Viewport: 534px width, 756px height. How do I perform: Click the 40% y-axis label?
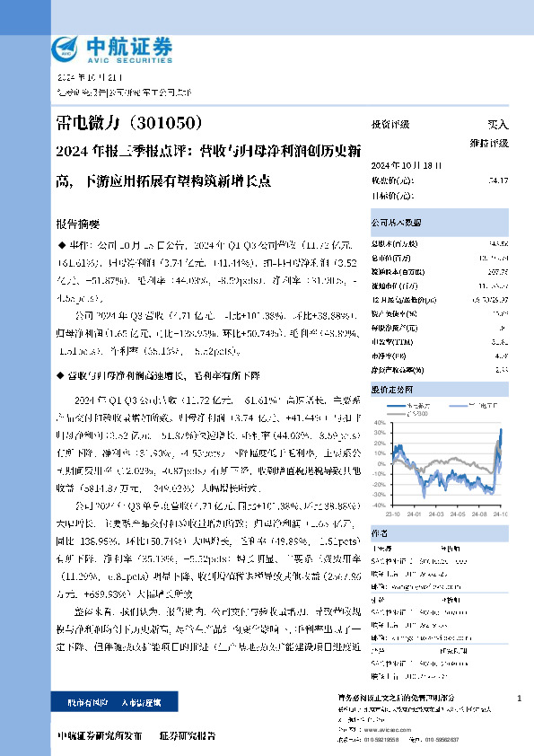click(380, 423)
